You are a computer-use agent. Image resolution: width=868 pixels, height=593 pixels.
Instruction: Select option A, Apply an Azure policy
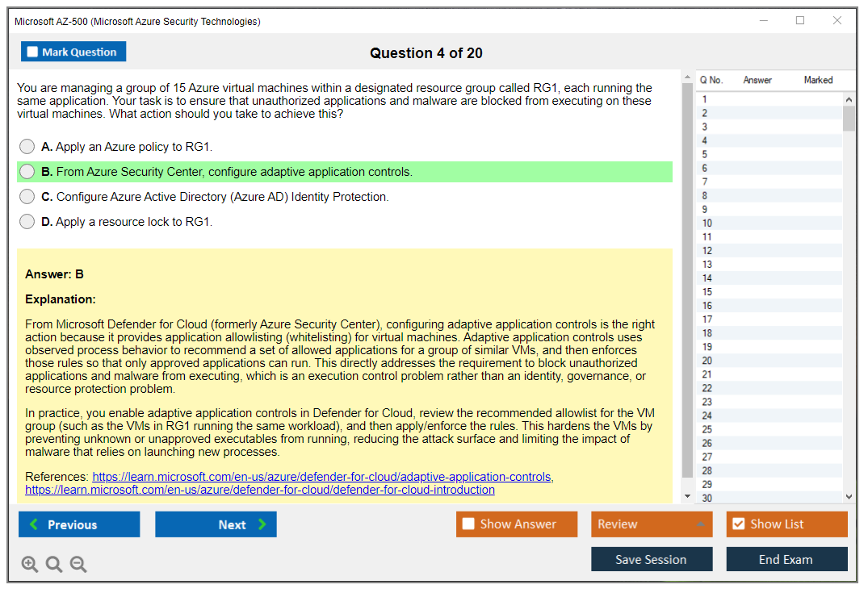(27, 147)
